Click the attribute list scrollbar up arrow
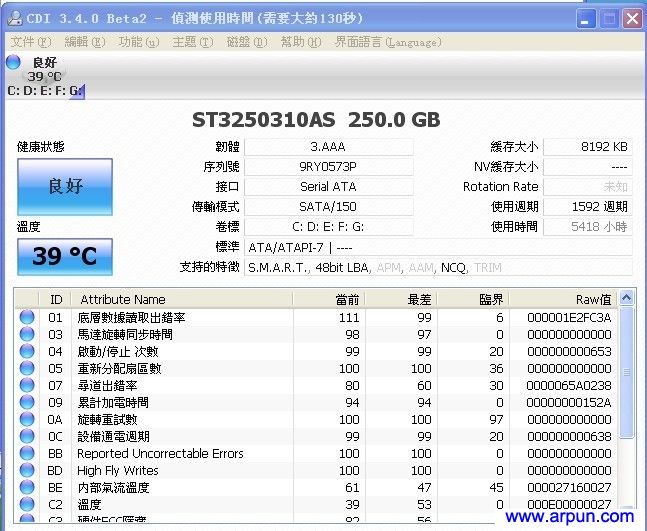 [x=627, y=298]
